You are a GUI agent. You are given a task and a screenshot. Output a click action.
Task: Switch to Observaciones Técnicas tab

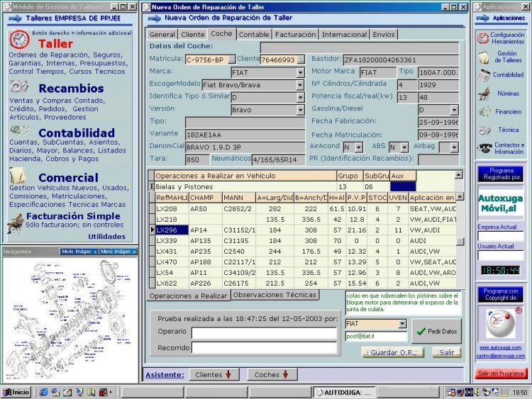[275, 295]
